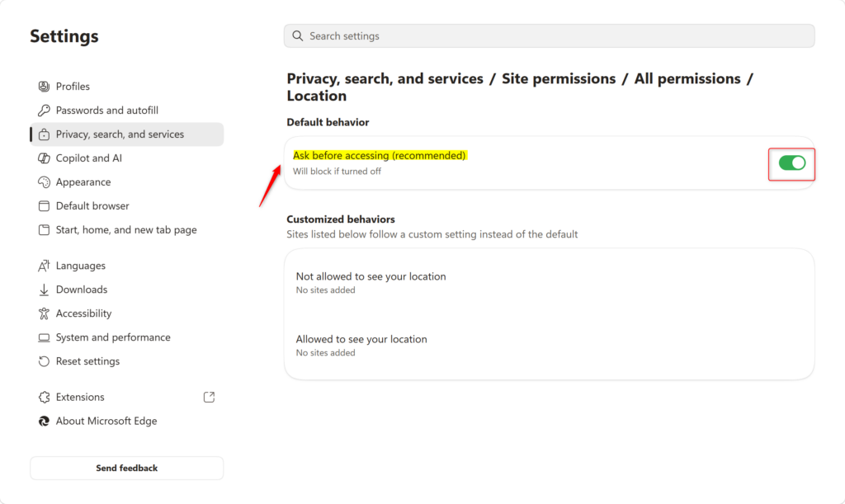Click the Start, home, new tab icon
The height and width of the screenshot is (504, 845).
click(45, 230)
